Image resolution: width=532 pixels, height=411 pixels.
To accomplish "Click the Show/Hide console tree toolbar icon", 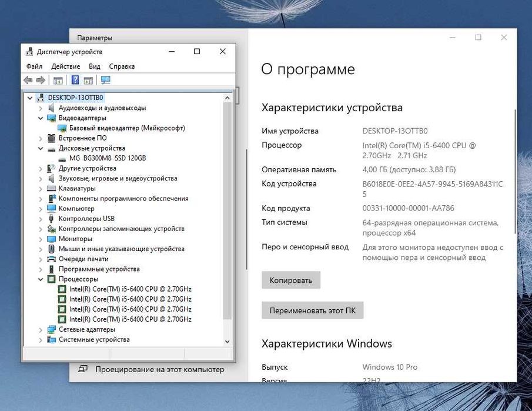I will pos(58,81).
